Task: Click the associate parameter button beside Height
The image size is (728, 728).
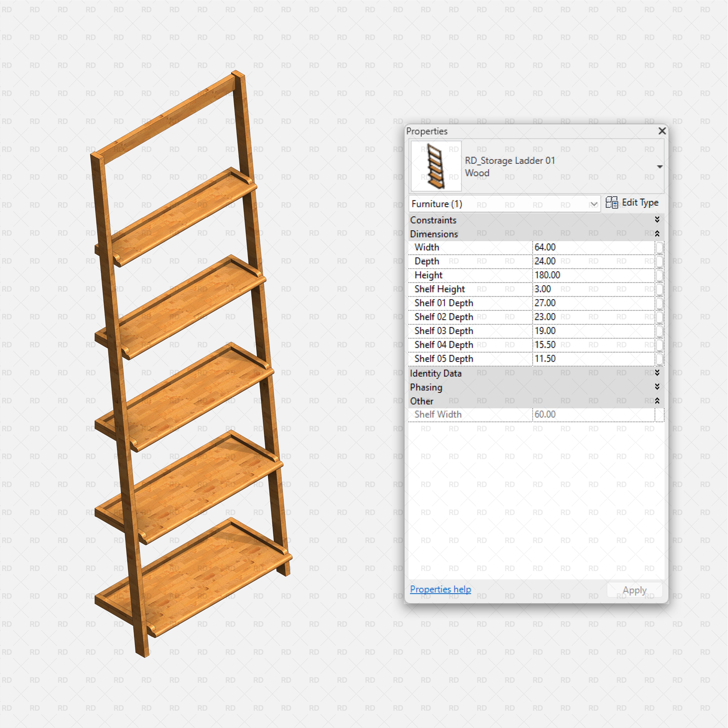Action: coord(660,275)
